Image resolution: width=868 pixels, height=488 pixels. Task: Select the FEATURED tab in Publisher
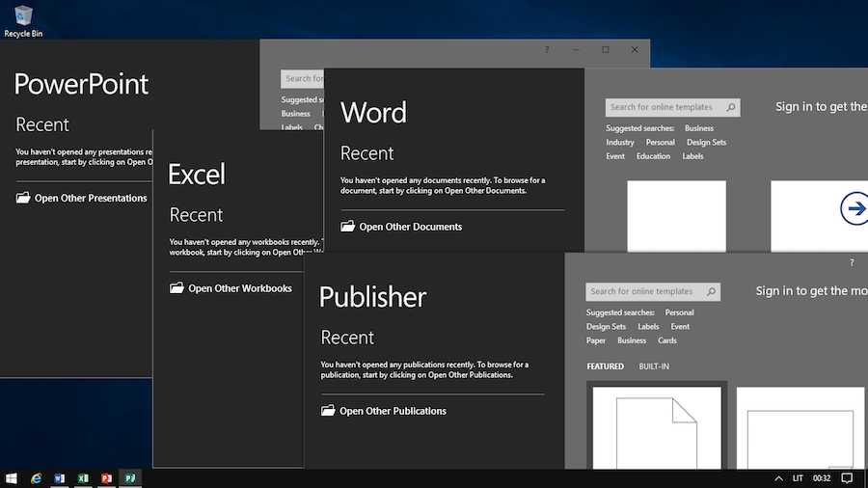pyautogui.click(x=605, y=366)
